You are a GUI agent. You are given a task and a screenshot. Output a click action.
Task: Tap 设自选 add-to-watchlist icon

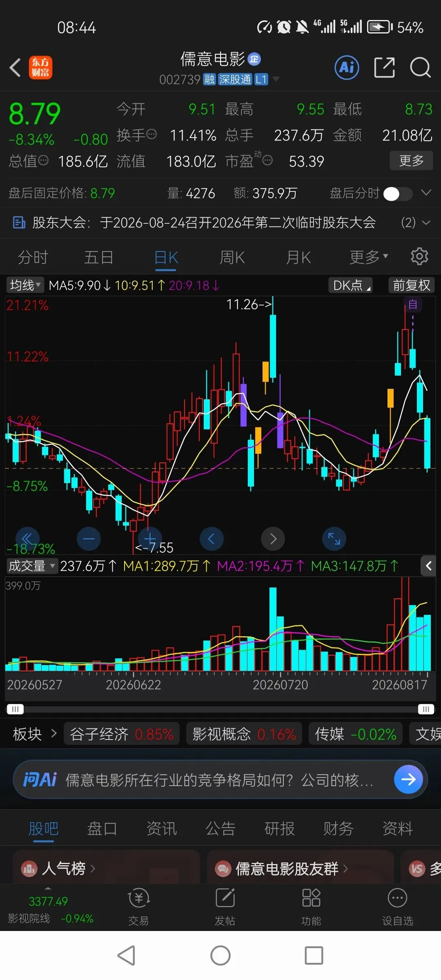point(397,907)
